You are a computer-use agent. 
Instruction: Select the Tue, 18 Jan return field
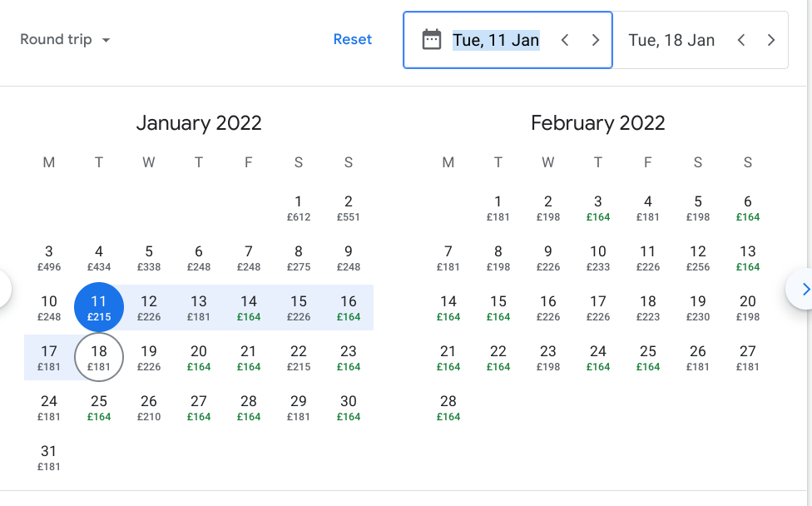[x=671, y=39]
